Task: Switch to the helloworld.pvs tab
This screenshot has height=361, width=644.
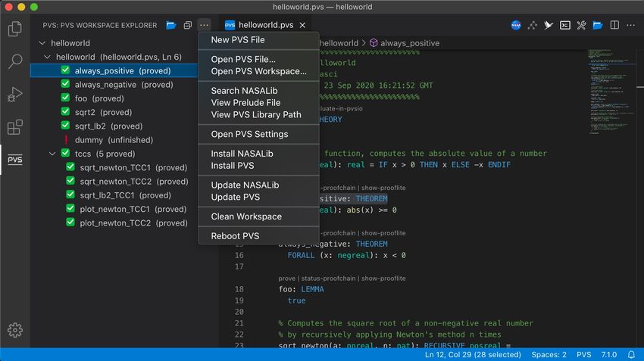Action: [x=265, y=26]
